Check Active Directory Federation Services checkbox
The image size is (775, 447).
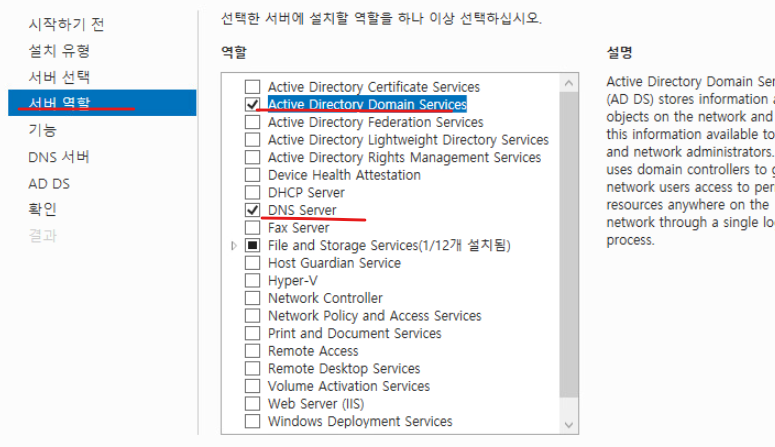[253, 122]
